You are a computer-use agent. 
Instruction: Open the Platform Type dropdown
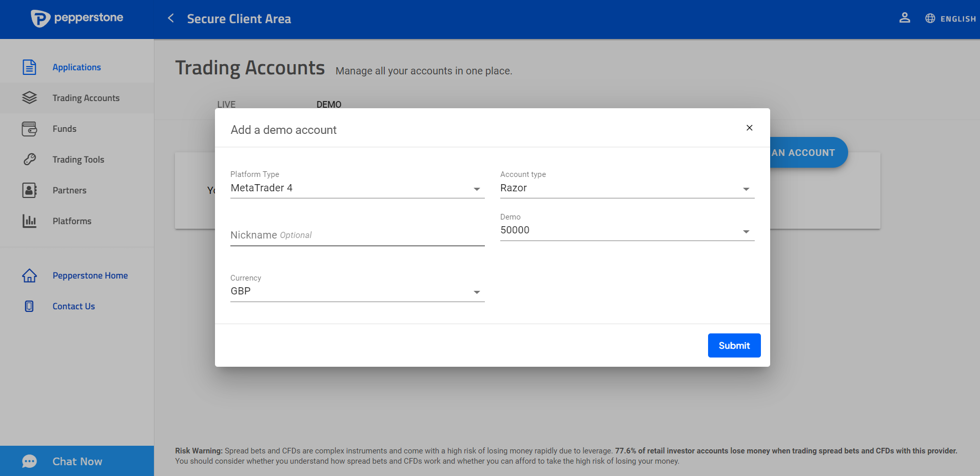click(x=357, y=188)
